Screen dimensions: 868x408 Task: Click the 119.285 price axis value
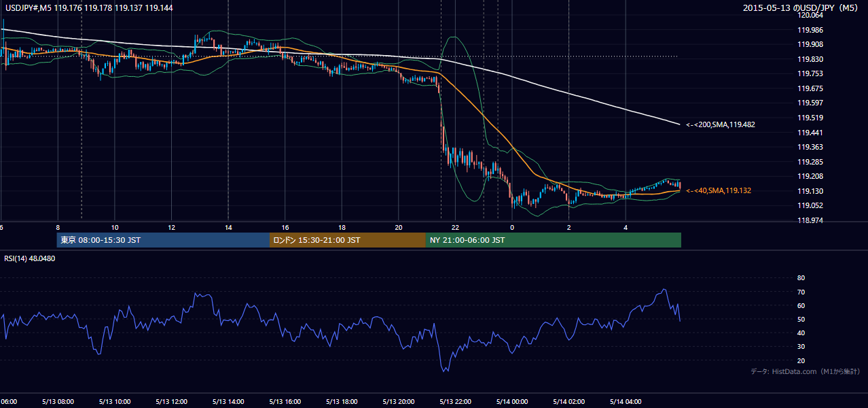click(810, 162)
